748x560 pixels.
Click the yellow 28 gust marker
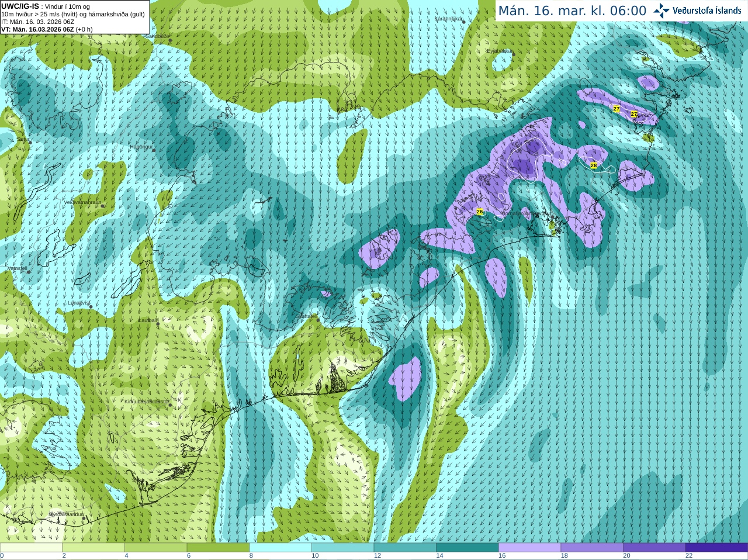[594, 165]
